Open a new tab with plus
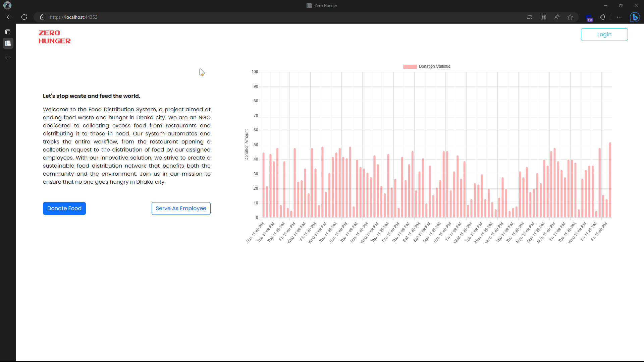644x362 pixels. tap(8, 57)
